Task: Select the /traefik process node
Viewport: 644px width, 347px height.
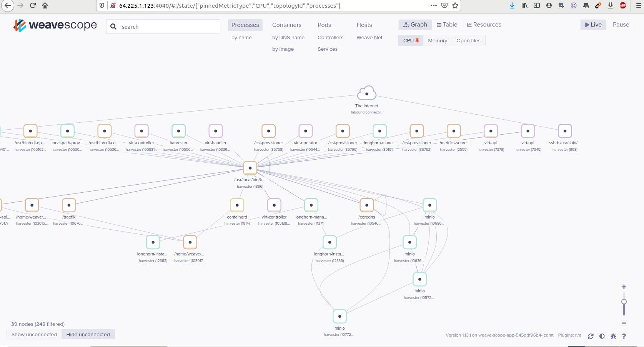Action: (x=69, y=205)
